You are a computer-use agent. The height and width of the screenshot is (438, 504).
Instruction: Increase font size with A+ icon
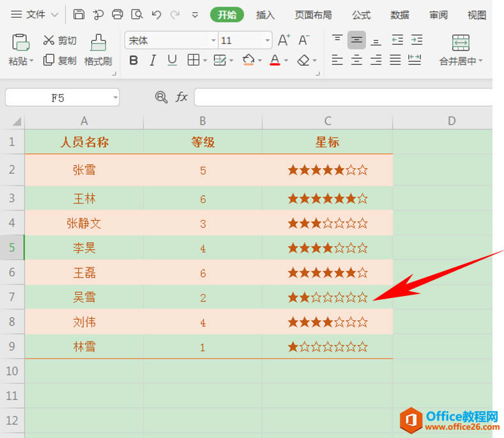point(284,40)
